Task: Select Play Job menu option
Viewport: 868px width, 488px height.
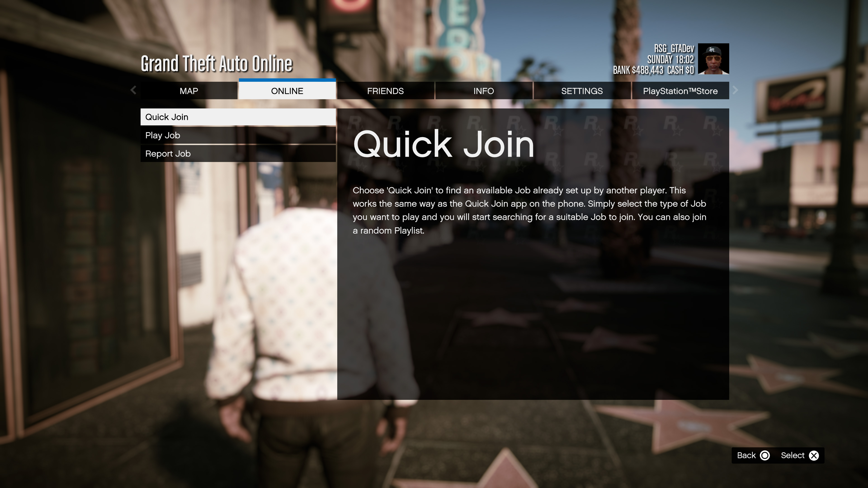Action: pos(238,135)
